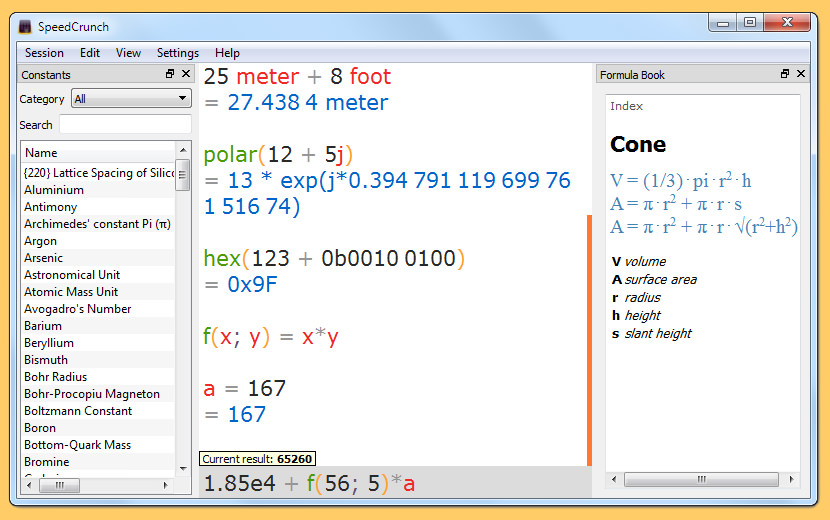830x520 pixels.
Task: Insert cone volume formula V = (1/3)·pi·r²·h
Action: 681,181
